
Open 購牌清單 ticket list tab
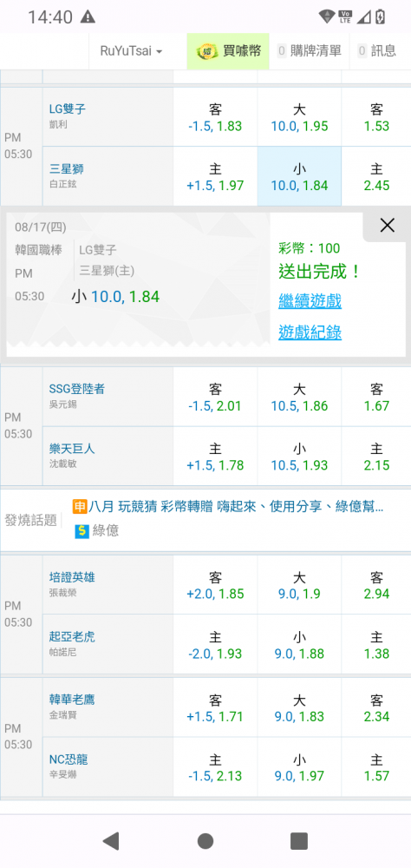point(310,51)
